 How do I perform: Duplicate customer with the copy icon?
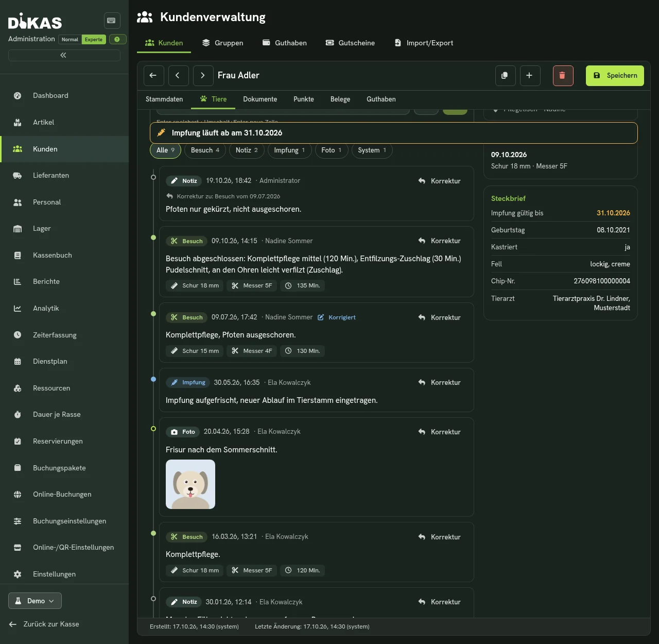505,75
